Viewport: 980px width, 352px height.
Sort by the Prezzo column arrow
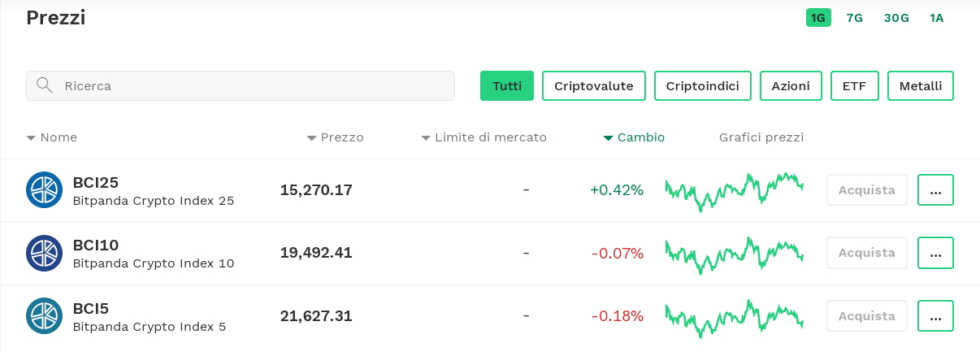pyautogui.click(x=311, y=138)
